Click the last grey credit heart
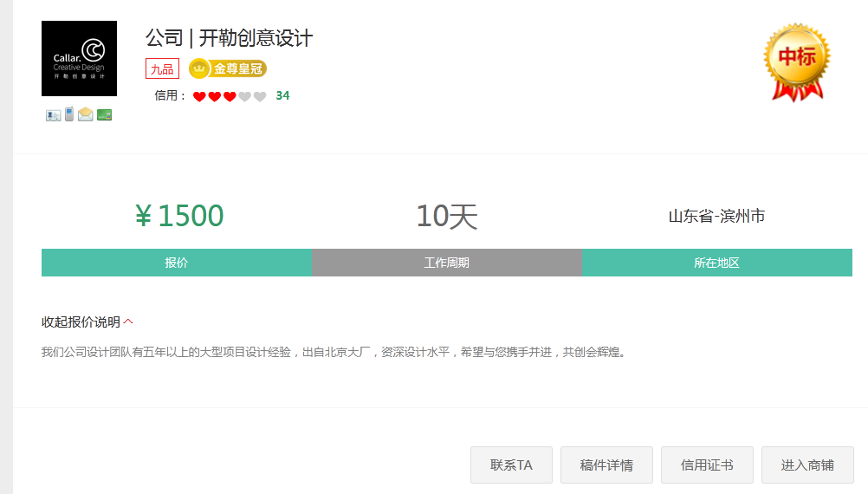The height and width of the screenshot is (494, 868). click(x=260, y=96)
